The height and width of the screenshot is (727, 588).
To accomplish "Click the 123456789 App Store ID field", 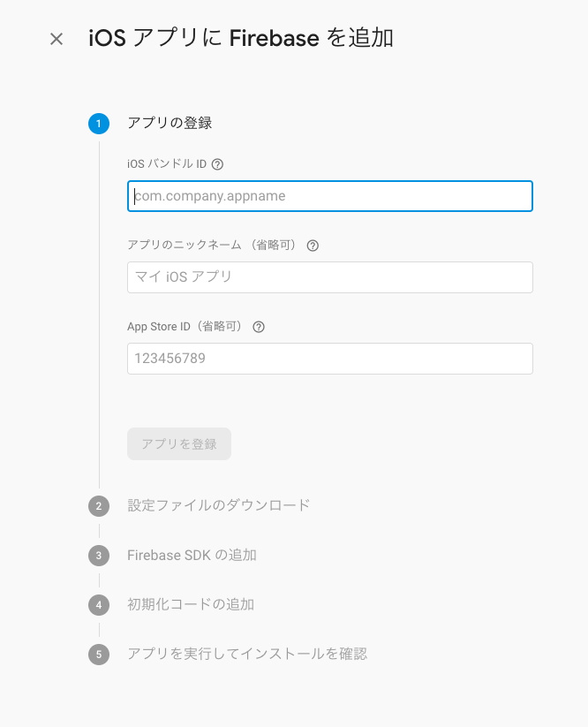I will pos(329,358).
